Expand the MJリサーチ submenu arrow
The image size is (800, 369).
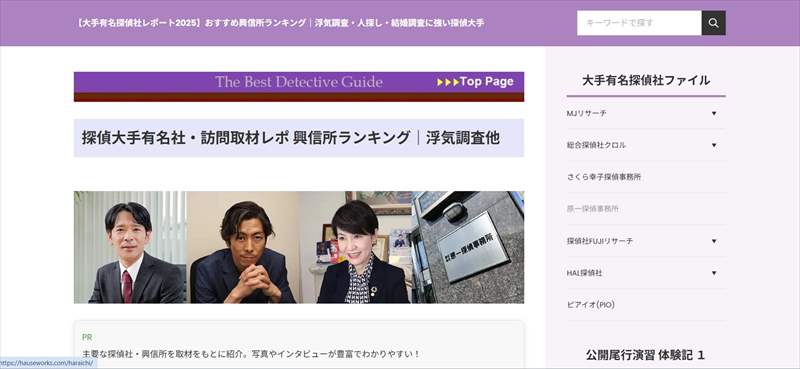coord(714,113)
